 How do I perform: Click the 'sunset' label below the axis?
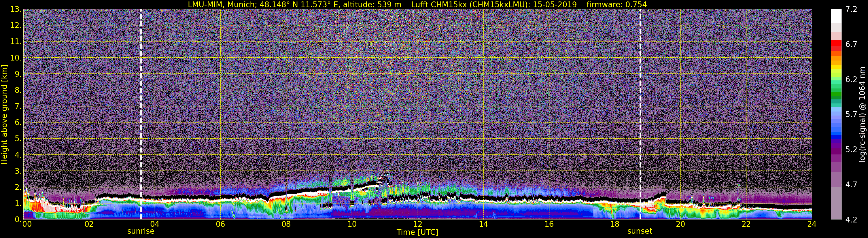coord(640,231)
